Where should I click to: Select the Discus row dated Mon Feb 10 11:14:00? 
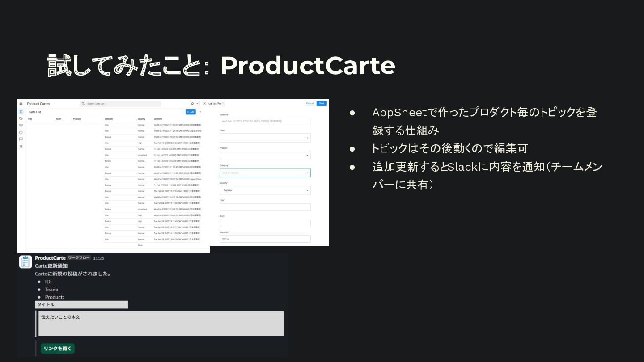pyautogui.click(x=114, y=173)
